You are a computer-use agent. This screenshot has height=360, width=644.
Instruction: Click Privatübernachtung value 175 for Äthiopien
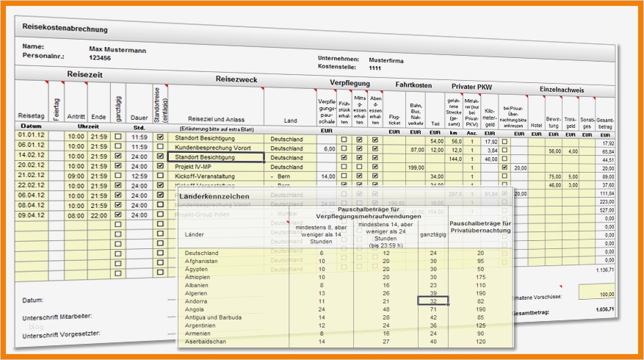click(480, 278)
